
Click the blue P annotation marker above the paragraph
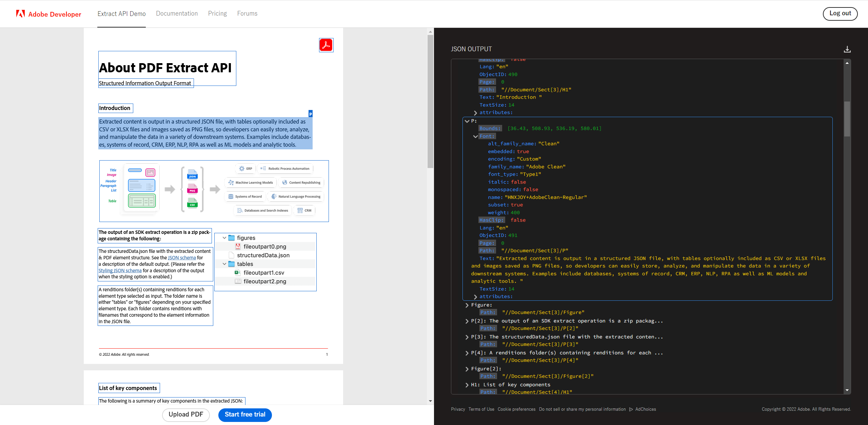[310, 114]
